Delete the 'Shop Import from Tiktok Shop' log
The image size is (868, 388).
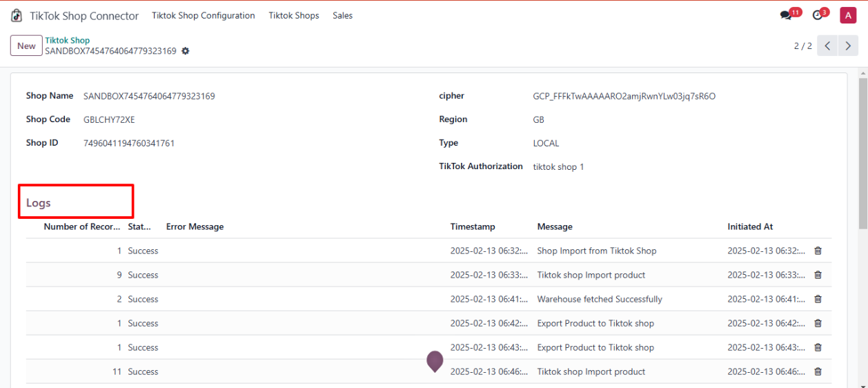click(x=818, y=251)
